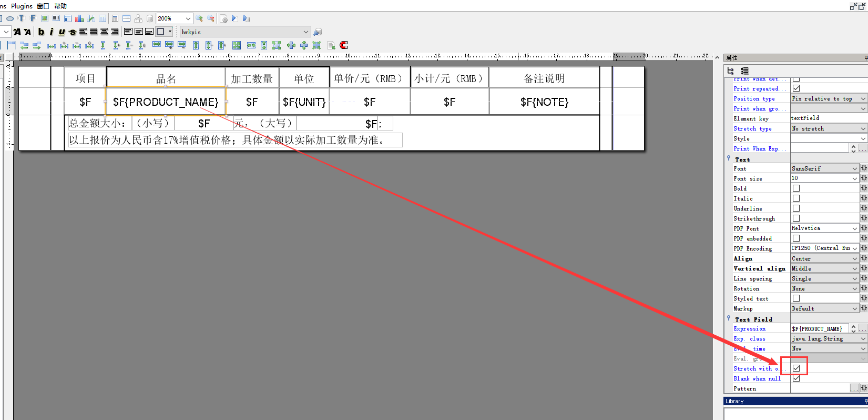Screen dimensions: 868x420
Task: Toggle the Print repeated values checkbox
Action: click(x=796, y=88)
